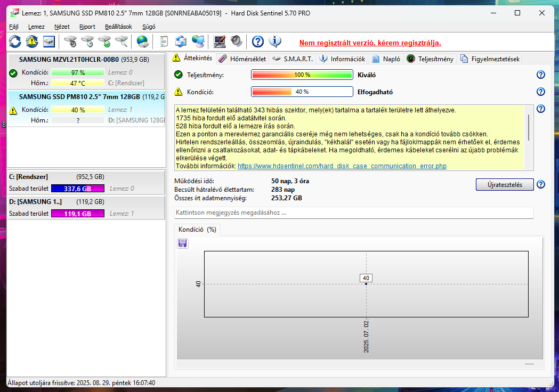Image resolution: width=559 pixels, height=392 pixels.
Task: Click the comment field 'Kattintson megjegyzés megadásához'
Action: coord(354,213)
